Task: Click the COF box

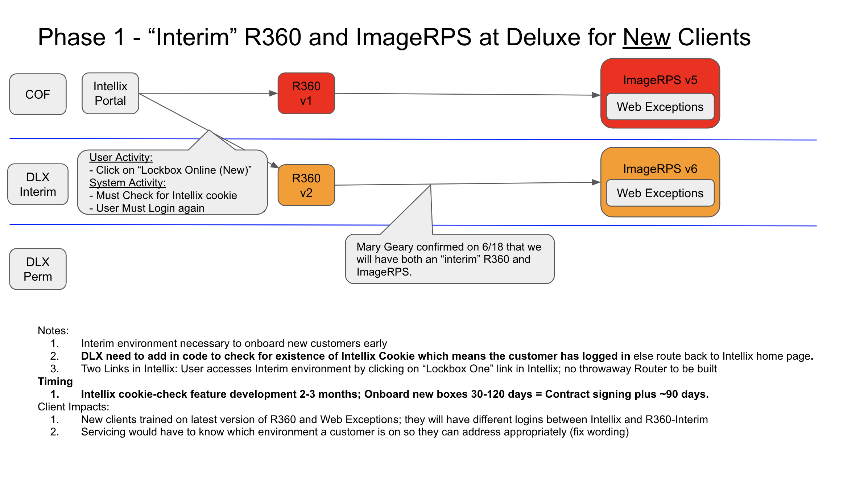Action: pos(38,94)
